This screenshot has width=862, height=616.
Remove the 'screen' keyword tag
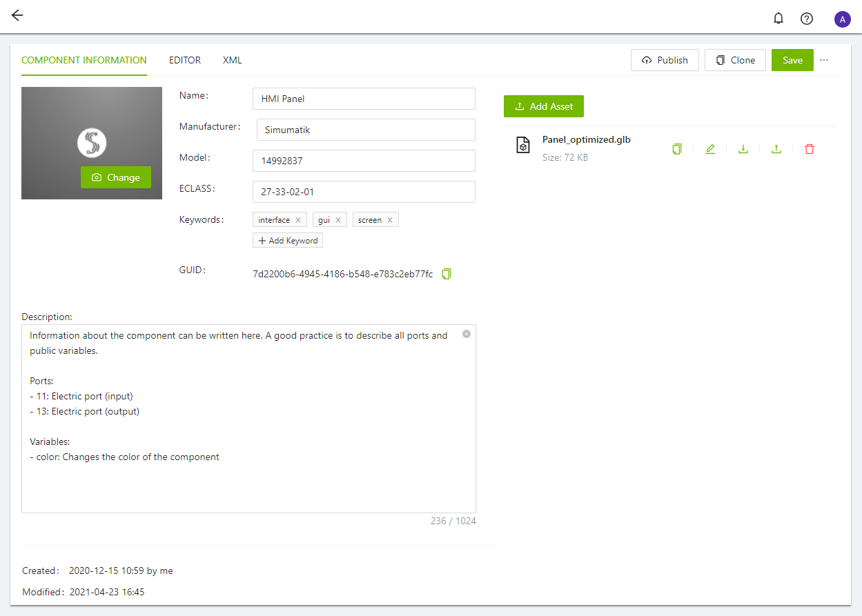390,220
